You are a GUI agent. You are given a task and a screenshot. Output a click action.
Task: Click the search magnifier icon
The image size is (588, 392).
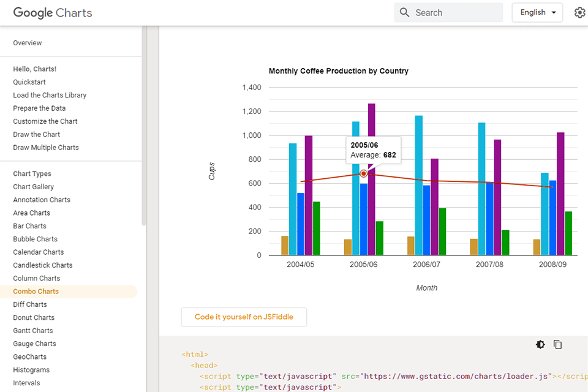(x=404, y=12)
